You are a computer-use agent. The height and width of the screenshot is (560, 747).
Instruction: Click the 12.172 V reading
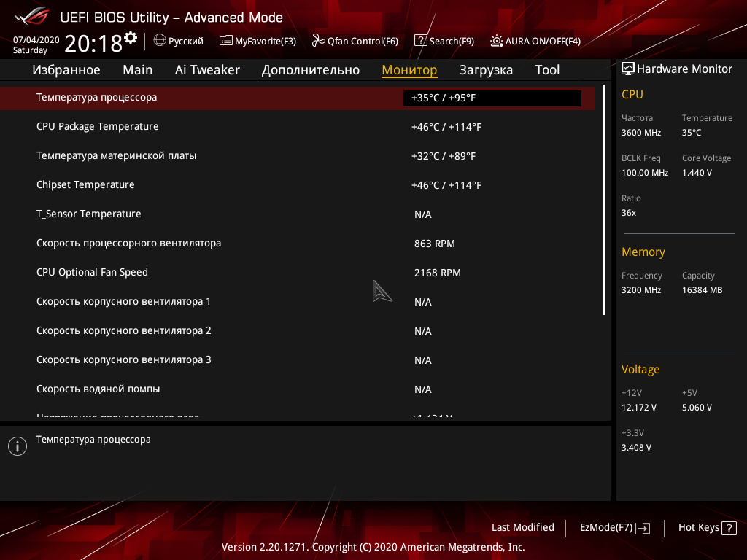click(x=639, y=408)
